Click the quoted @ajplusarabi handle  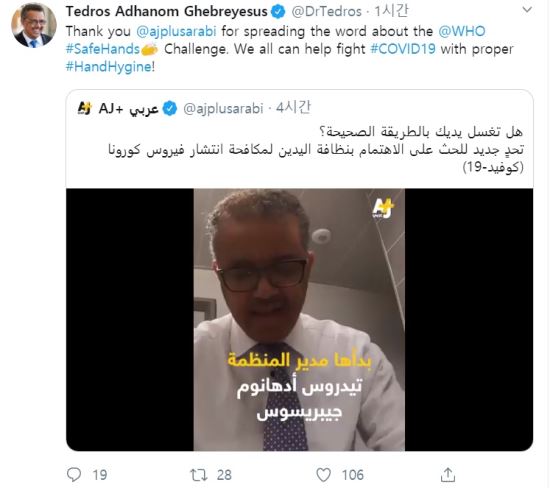coord(223,108)
